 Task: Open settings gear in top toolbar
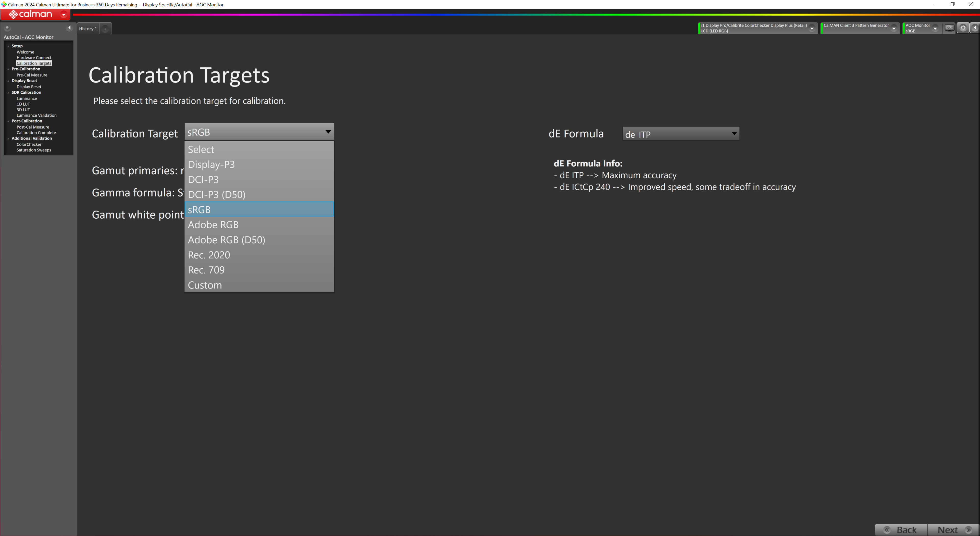click(x=962, y=28)
